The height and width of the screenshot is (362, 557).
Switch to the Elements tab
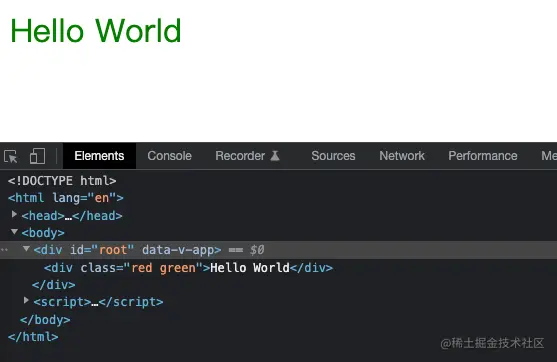(99, 156)
